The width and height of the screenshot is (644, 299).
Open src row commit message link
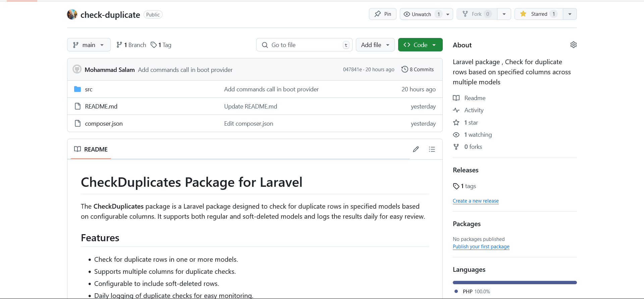271,89
